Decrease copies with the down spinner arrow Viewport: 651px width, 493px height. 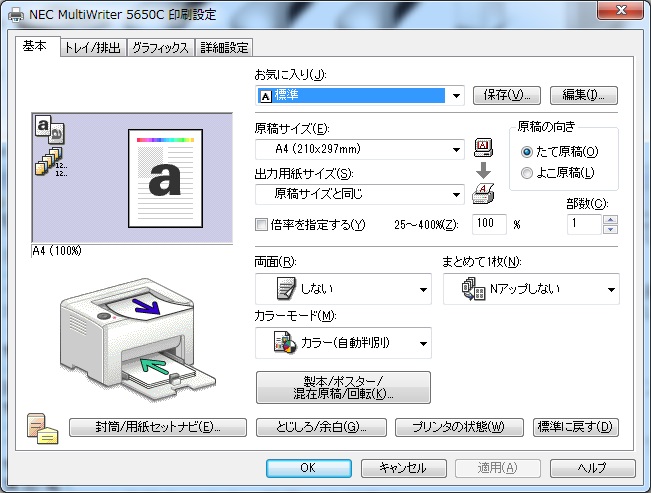[610, 229]
